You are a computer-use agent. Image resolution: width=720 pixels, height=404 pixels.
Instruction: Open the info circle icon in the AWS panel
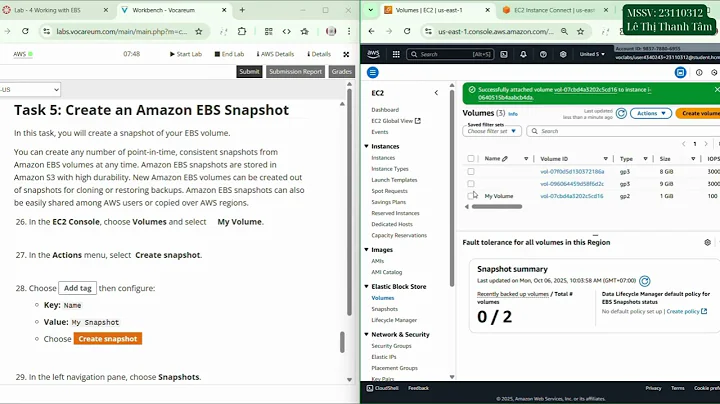click(699, 73)
